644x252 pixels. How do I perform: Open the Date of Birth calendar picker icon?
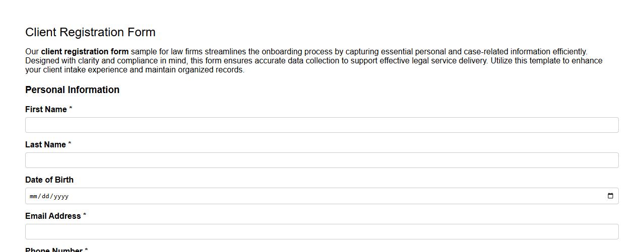610,196
